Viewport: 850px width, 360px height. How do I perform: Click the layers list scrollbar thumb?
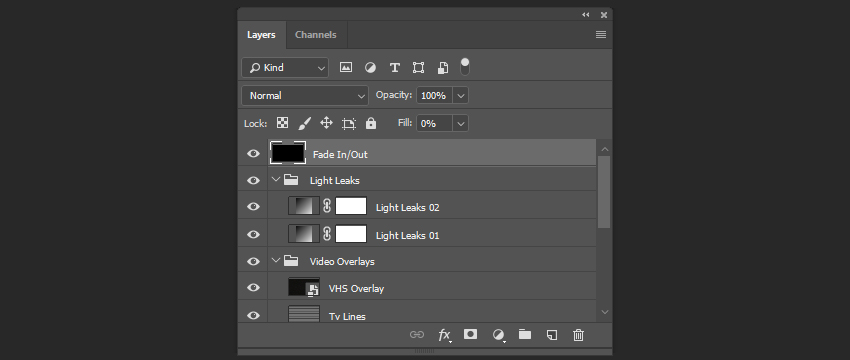(604, 192)
